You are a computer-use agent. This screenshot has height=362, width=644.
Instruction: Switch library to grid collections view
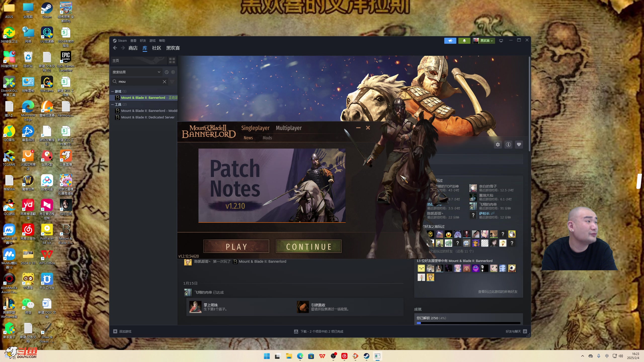coord(172,60)
